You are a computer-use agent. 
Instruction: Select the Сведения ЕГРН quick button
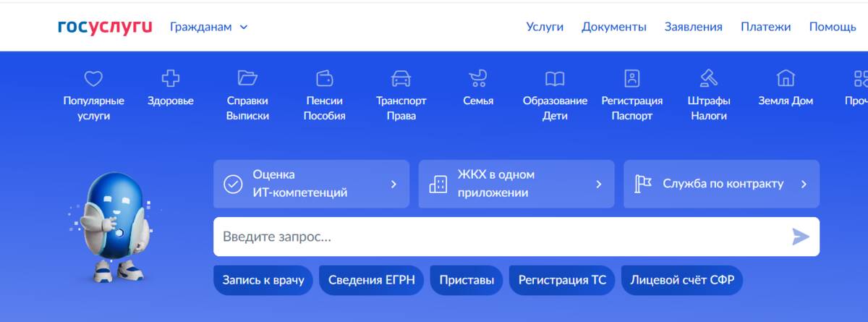[x=372, y=280]
